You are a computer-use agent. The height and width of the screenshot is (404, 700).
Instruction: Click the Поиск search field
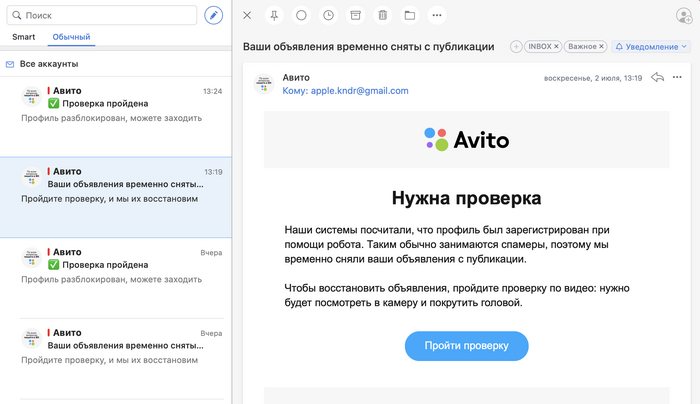(x=100, y=15)
